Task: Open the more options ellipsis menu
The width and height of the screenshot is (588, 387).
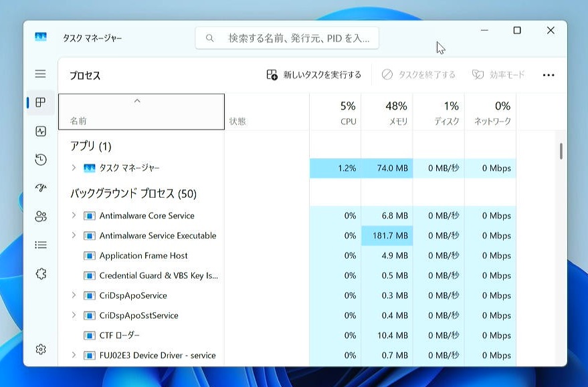Action: point(549,75)
